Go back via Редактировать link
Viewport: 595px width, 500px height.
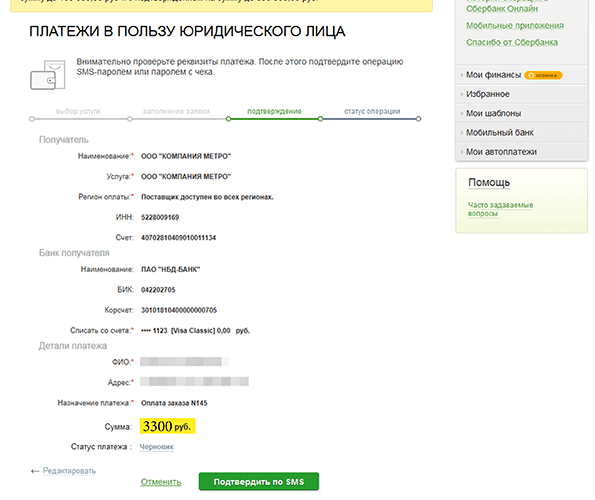click(69, 471)
